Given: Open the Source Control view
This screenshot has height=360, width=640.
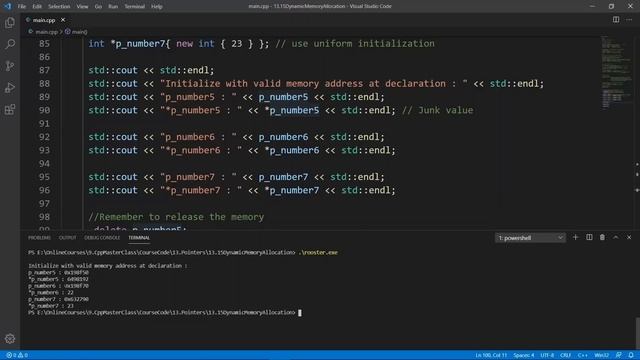Looking at the screenshot, I should click(10, 66).
